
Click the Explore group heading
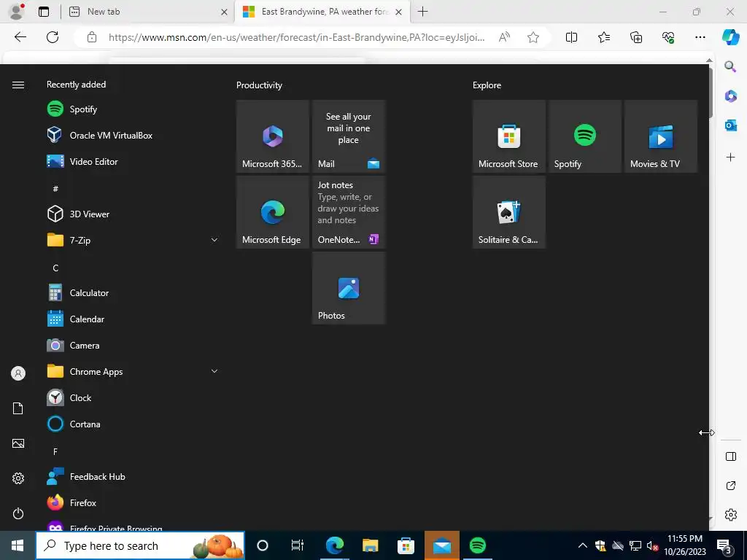487,85
